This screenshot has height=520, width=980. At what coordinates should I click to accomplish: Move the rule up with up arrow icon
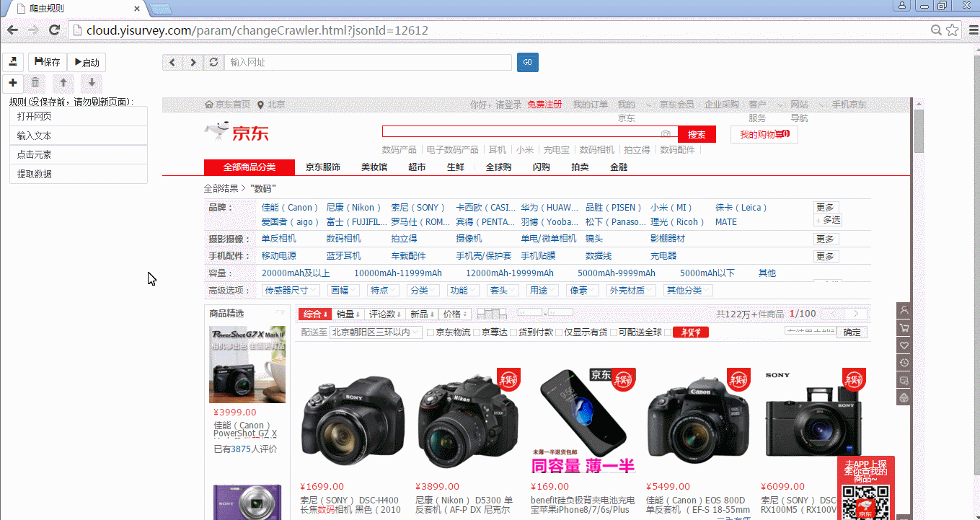point(63,83)
